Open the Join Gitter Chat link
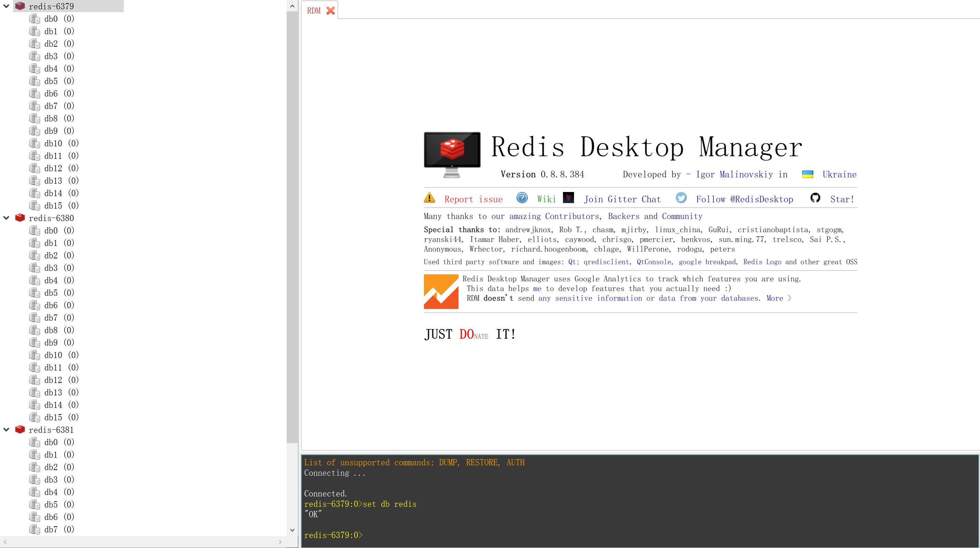980x548 pixels. click(x=622, y=199)
